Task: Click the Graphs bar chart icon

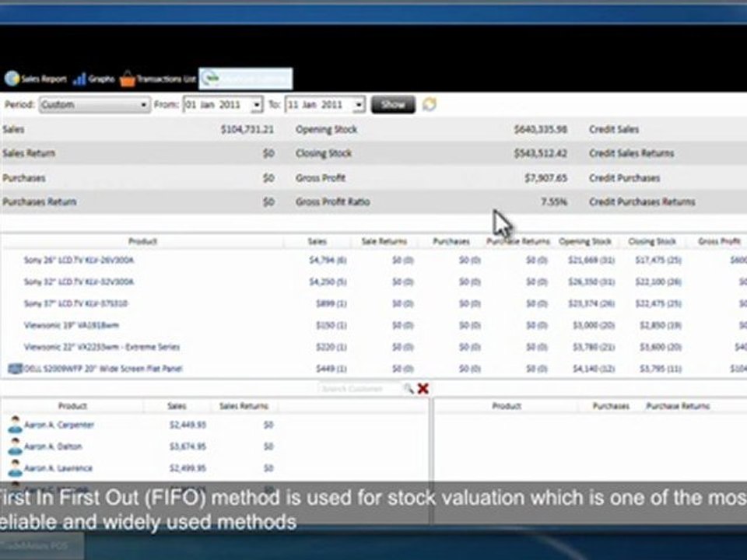Action: tap(79, 79)
